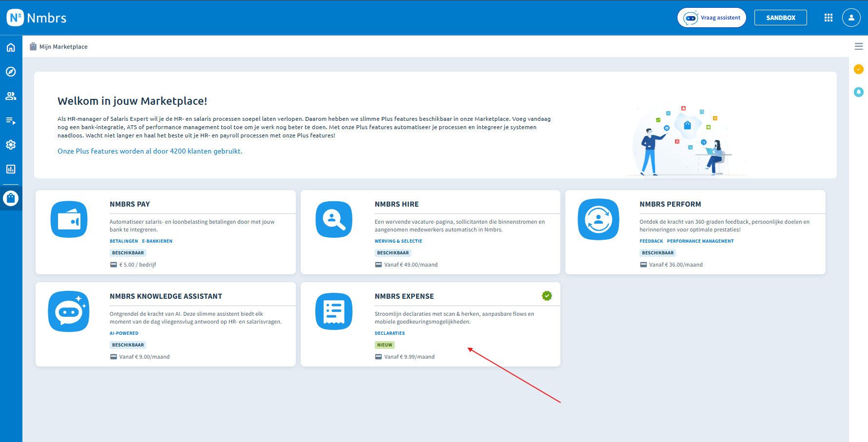
Task: Click the Vanaf € 9.99/maand price
Action: point(409,357)
